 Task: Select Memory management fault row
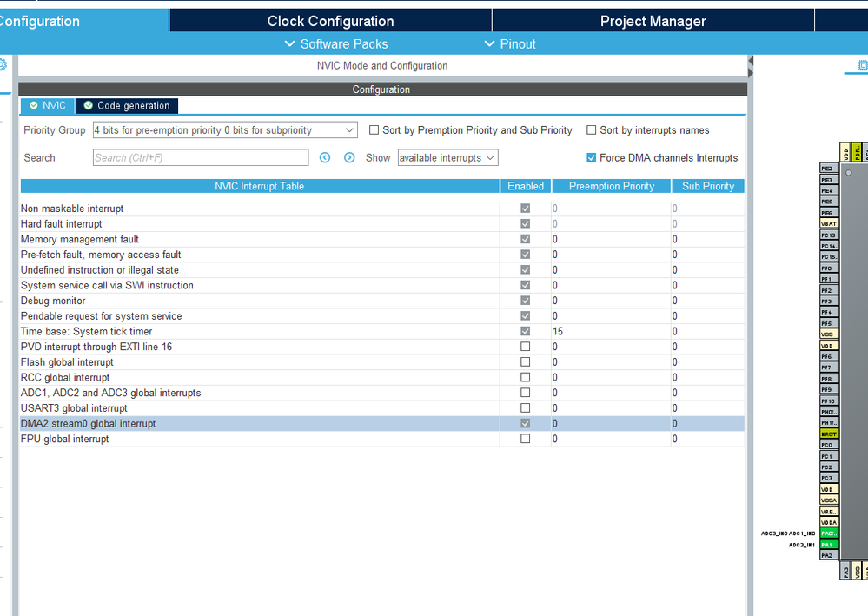click(382, 239)
